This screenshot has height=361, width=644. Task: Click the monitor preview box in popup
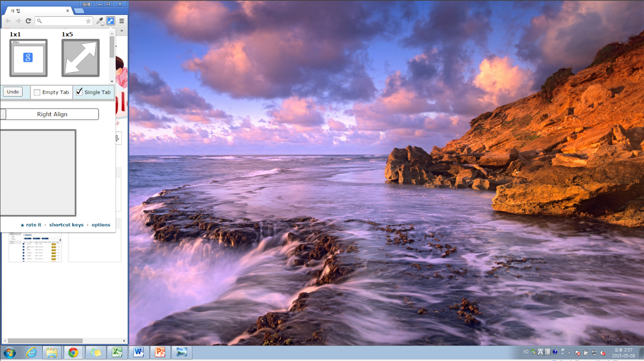(38, 173)
